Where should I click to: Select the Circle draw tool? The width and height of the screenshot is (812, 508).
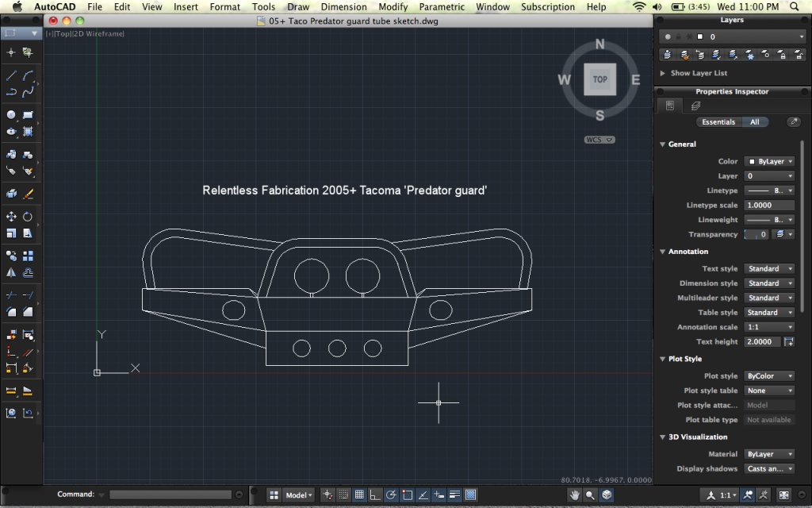[x=11, y=114]
